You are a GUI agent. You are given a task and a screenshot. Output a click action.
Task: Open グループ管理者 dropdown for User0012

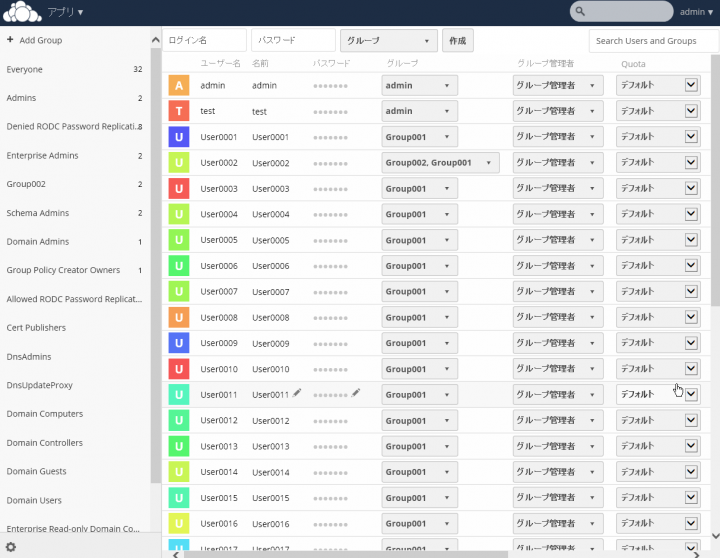click(558, 420)
